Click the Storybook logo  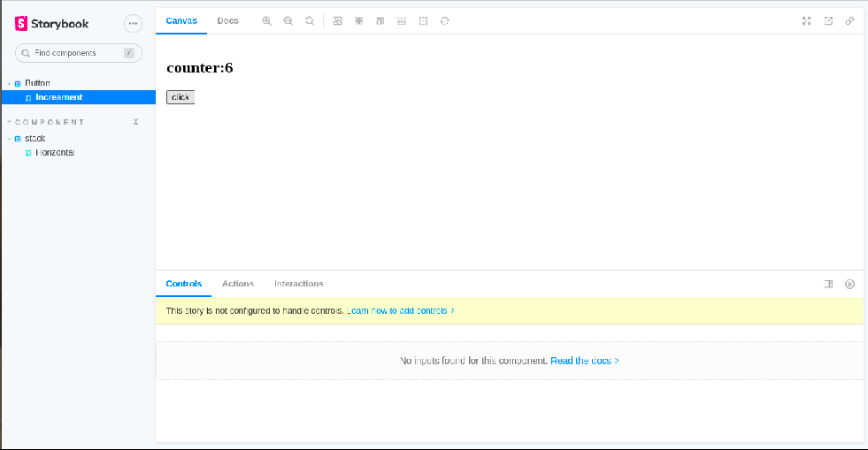point(51,23)
